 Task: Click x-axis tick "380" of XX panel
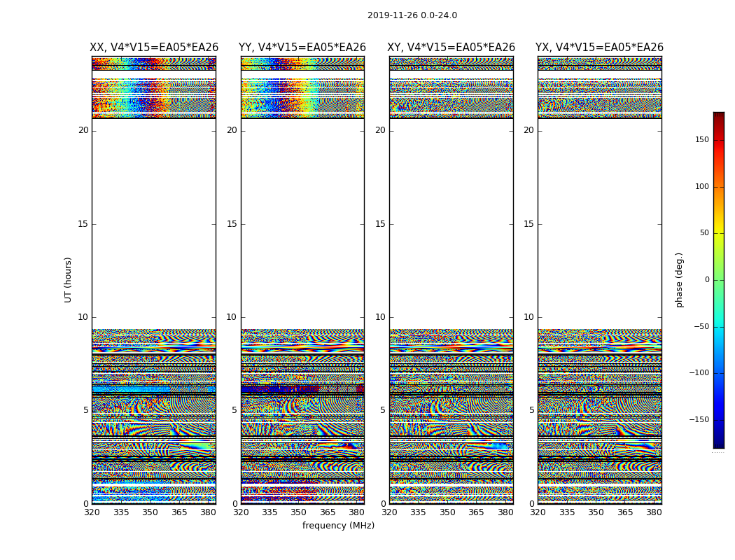[x=208, y=512]
